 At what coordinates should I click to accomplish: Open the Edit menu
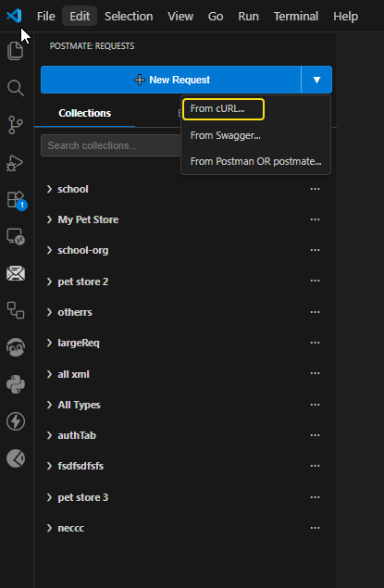click(x=80, y=17)
